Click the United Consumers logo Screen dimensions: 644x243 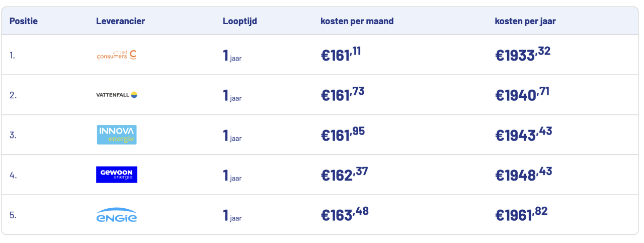coord(117,54)
